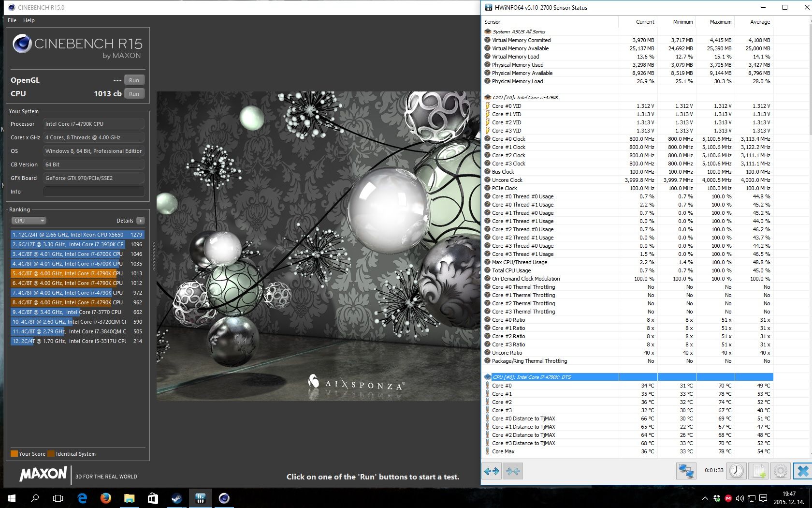Show hidden tray icons chevron
Viewport: 812px width, 508px height.
[x=705, y=498]
